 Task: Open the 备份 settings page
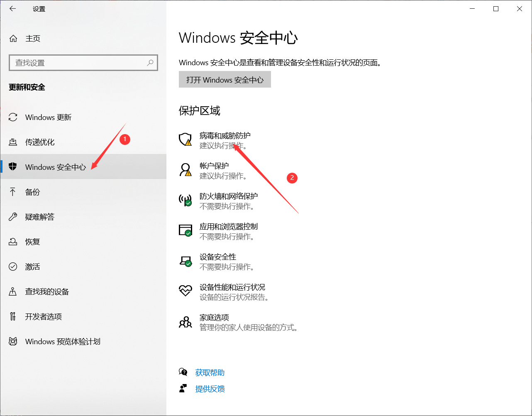83,192
